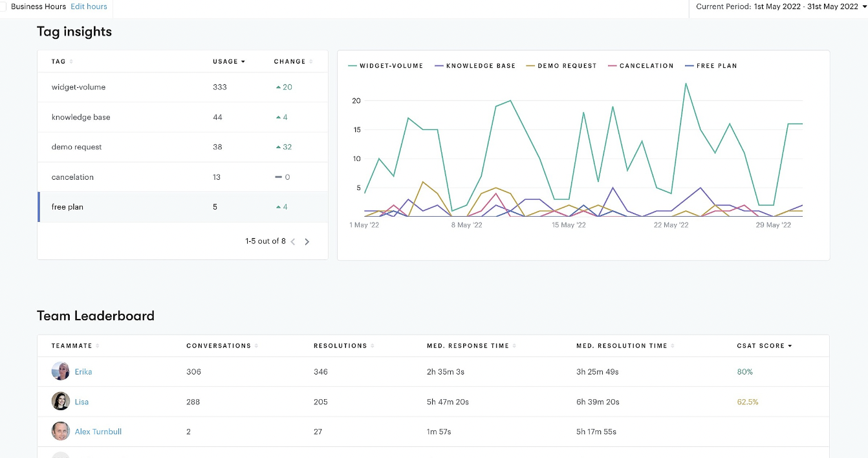
Task: Select the demo request tag row
Action: coord(182,147)
